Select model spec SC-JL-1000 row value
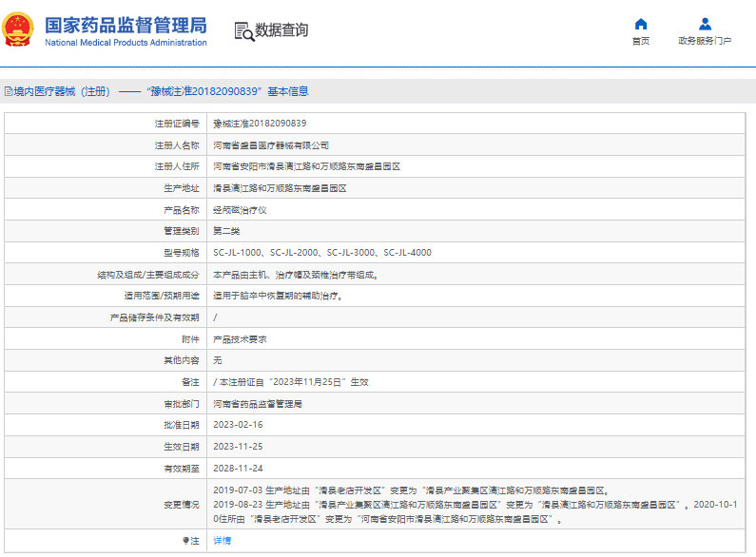This screenshot has width=756, height=557. tap(322, 253)
